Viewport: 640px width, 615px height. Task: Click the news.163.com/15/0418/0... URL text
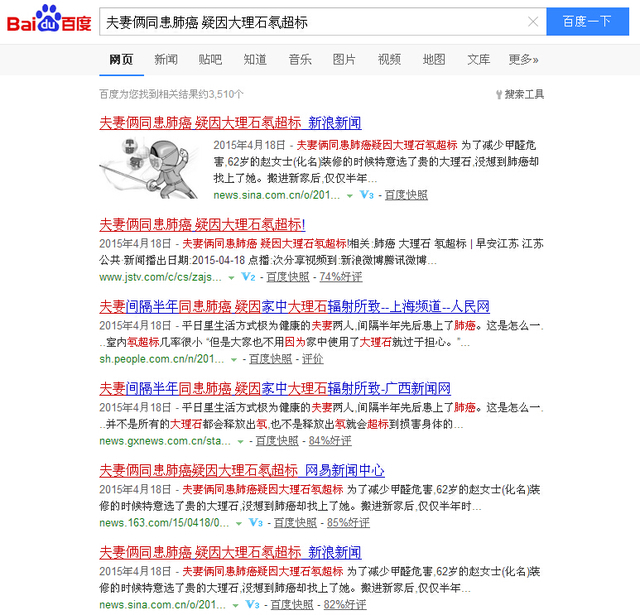tap(164, 523)
